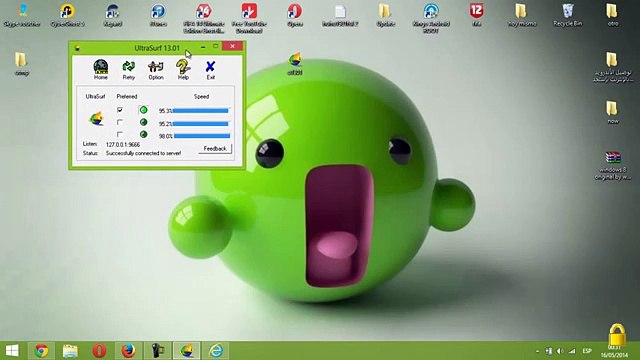Select the FIFA 14 Ultimate Edition shortcut
Image resolution: width=640 pixels, height=360 pixels.
204,18
